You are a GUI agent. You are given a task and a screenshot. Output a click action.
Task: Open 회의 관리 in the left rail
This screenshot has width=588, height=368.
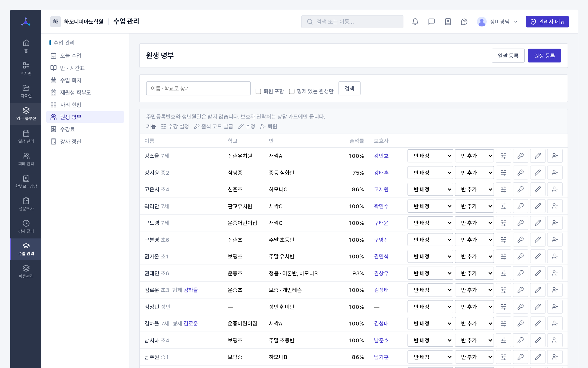tap(26, 159)
